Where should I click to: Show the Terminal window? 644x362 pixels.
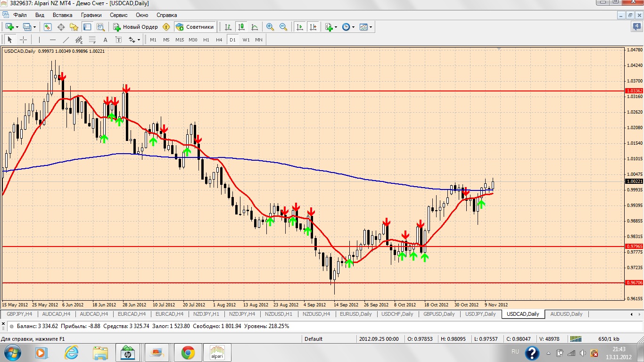tap(87, 27)
